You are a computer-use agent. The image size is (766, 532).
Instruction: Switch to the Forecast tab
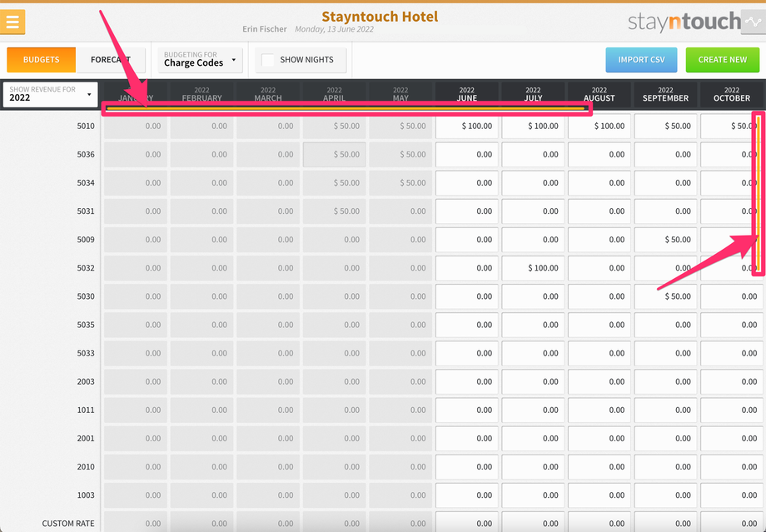pyautogui.click(x=111, y=60)
